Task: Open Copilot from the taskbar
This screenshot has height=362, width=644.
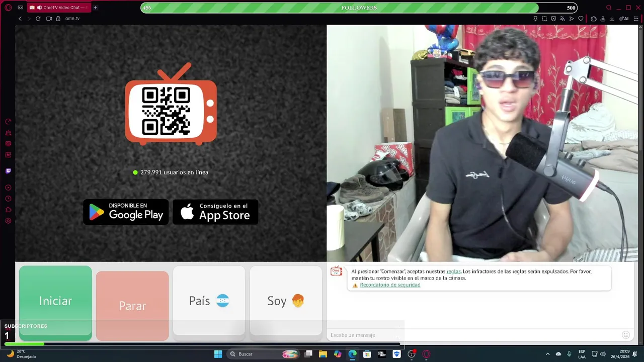Action: [x=338, y=354]
